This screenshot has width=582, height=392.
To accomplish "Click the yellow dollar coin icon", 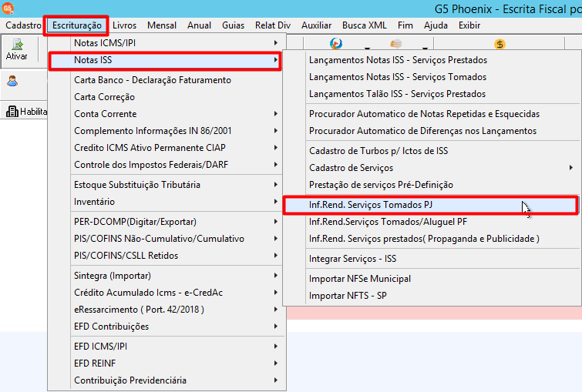I will 500,45.
